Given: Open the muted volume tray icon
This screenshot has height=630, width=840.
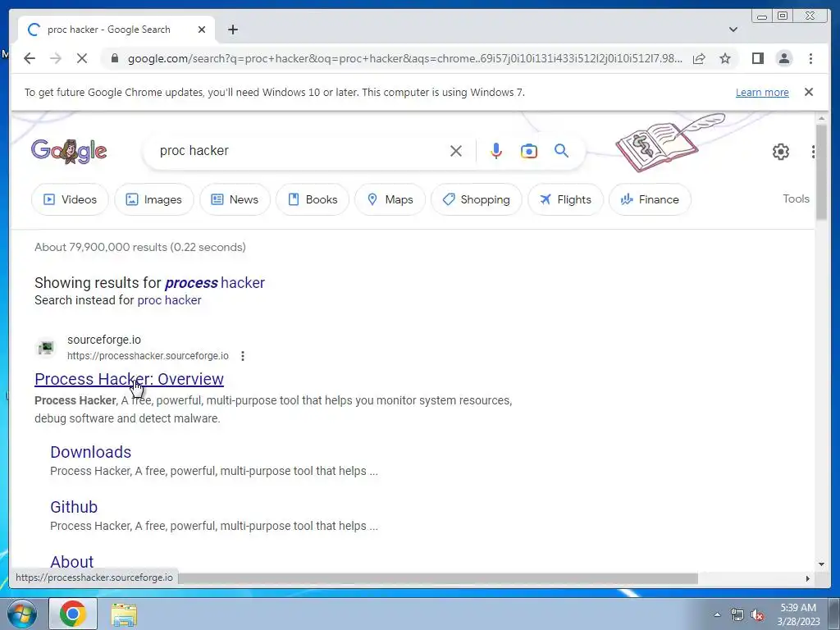Looking at the screenshot, I should [757, 615].
